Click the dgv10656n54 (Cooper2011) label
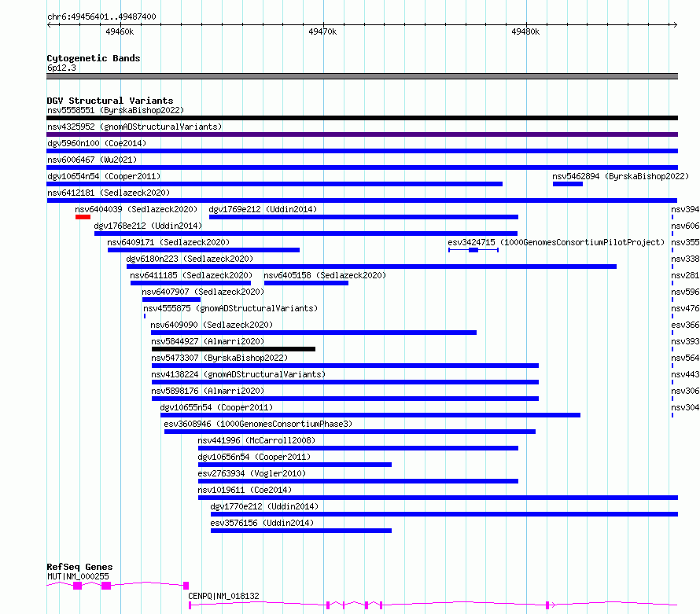Screen dimensions: 700x614 click(x=254, y=457)
